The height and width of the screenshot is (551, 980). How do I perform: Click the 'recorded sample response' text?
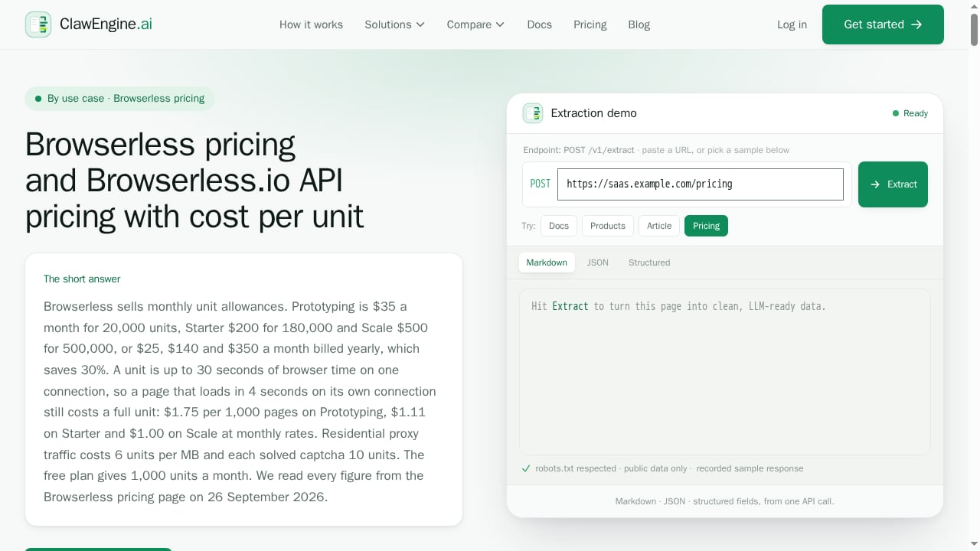pyautogui.click(x=750, y=468)
